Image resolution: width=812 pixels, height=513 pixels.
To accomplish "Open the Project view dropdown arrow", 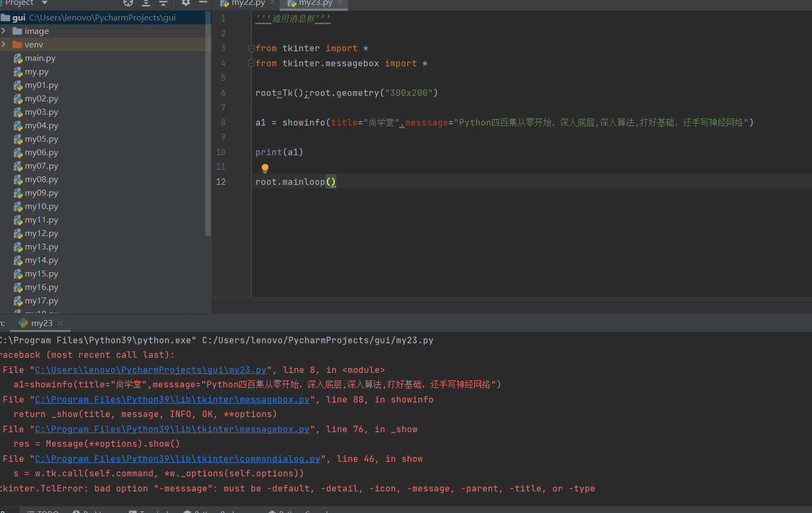I will pos(45,3).
